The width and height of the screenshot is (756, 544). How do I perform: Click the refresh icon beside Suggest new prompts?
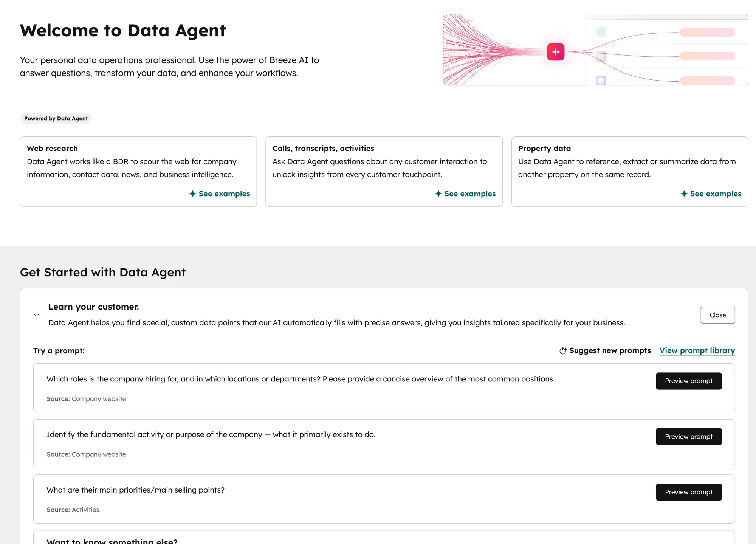(563, 350)
